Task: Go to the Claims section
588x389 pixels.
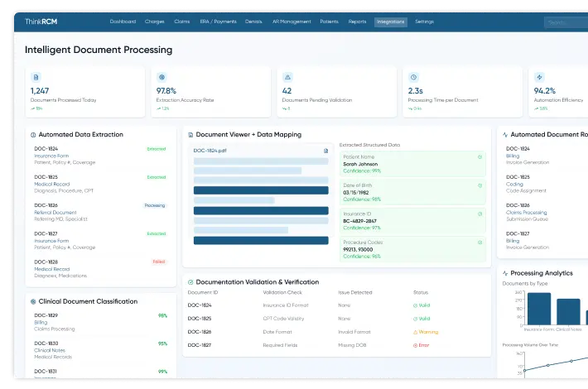Action: click(182, 22)
